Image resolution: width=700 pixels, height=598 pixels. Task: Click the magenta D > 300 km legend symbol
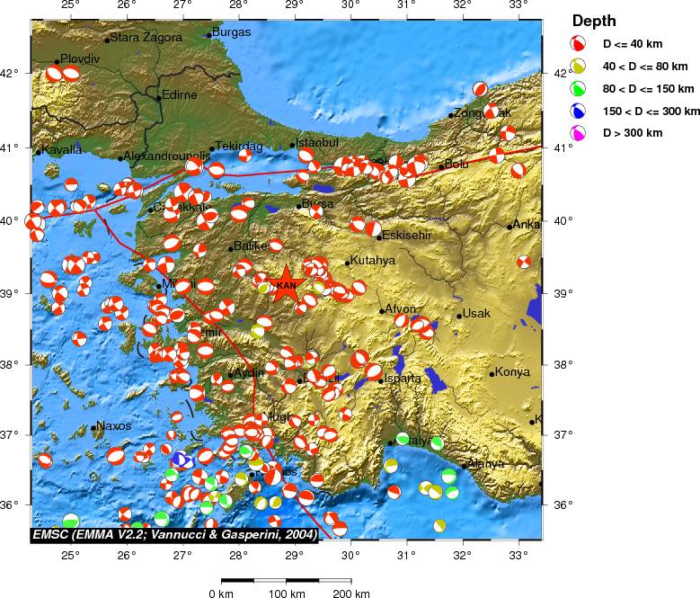(578, 133)
